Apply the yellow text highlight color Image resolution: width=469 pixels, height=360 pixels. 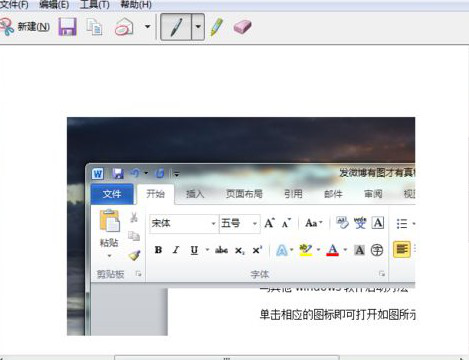point(306,250)
